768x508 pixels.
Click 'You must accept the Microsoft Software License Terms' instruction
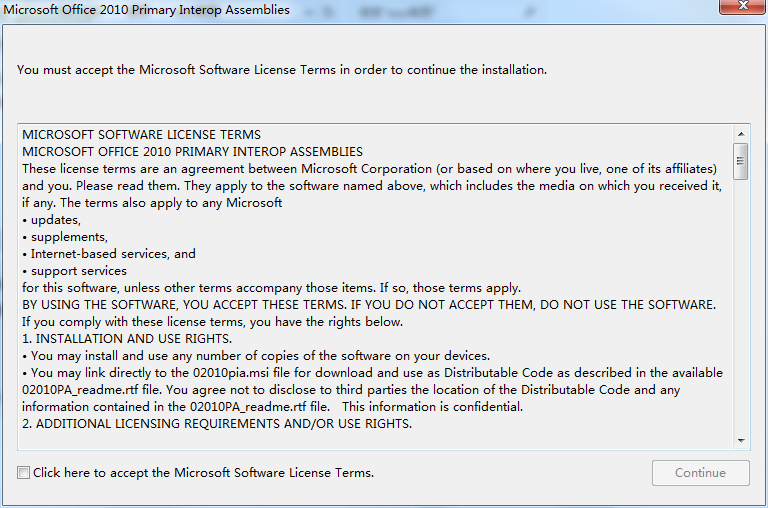pyautogui.click(x=282, y=70)
